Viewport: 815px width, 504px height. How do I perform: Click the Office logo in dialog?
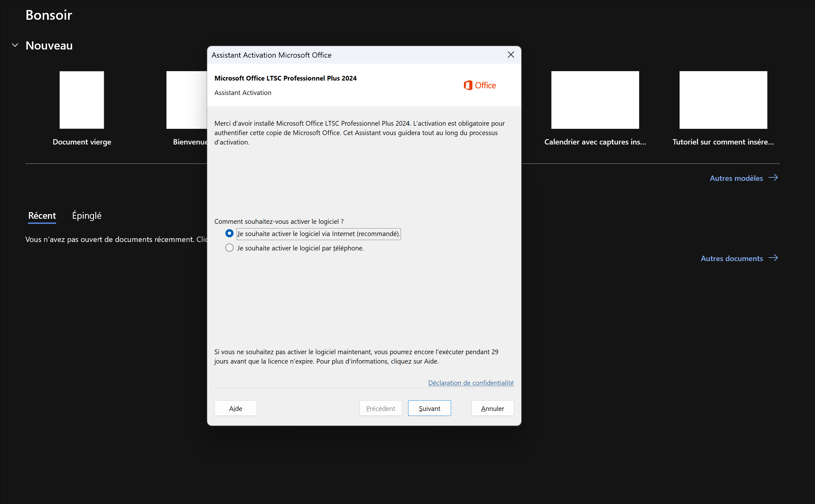(480, 85)
